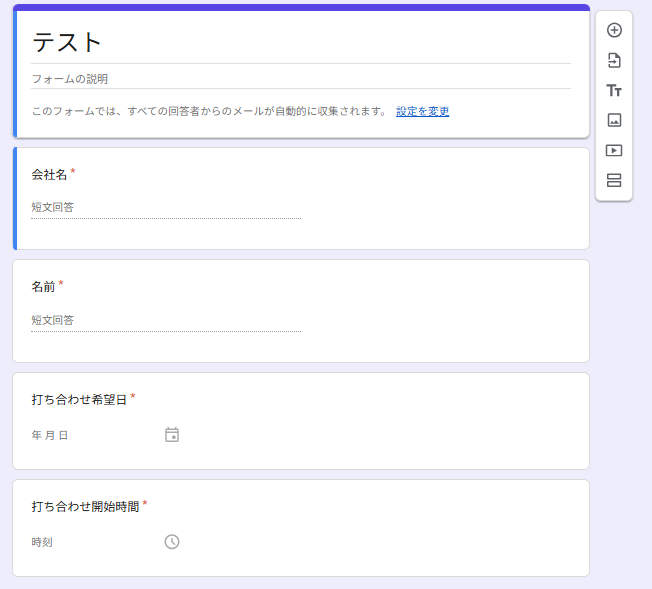Click the 短文回答 field under 名前
The width and height of the screenshot is (652, 589).
(166, 321)
